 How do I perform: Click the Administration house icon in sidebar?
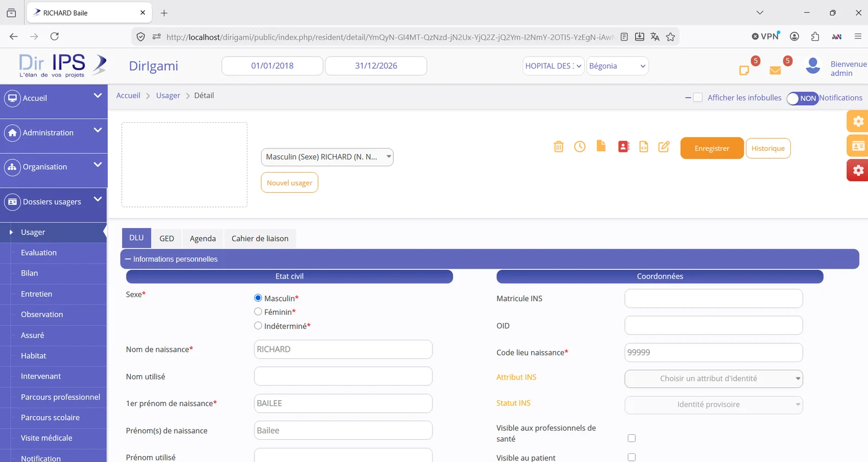point(12,132)
